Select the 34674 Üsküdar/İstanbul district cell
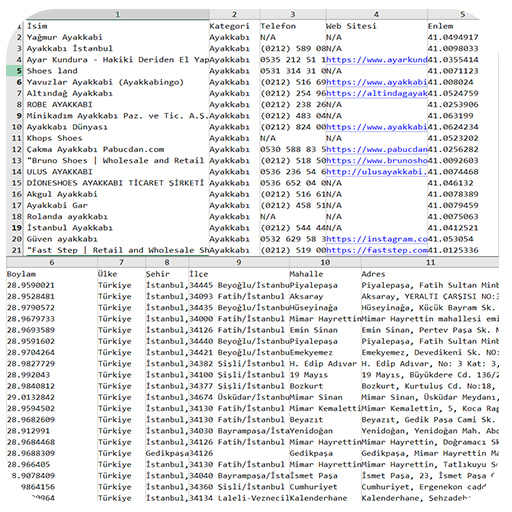The width and height of the screenshot is (512, 512). click(x=239, y=397)
